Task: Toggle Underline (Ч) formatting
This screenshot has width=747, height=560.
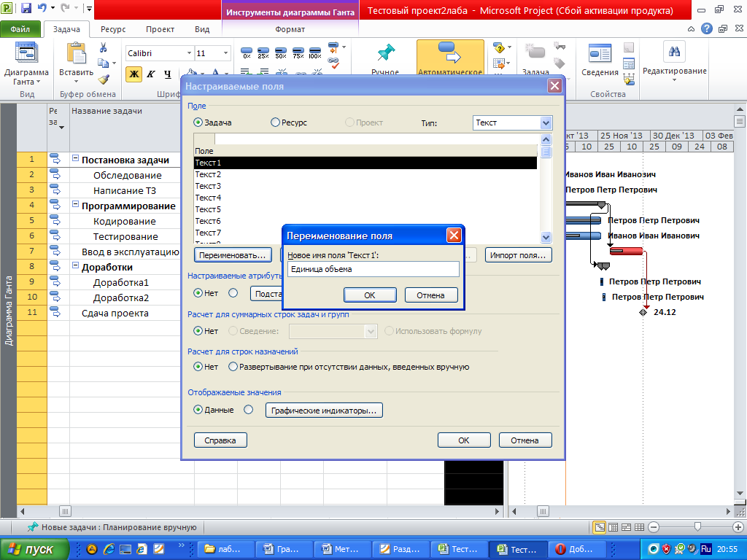Action: pos(167,74)
